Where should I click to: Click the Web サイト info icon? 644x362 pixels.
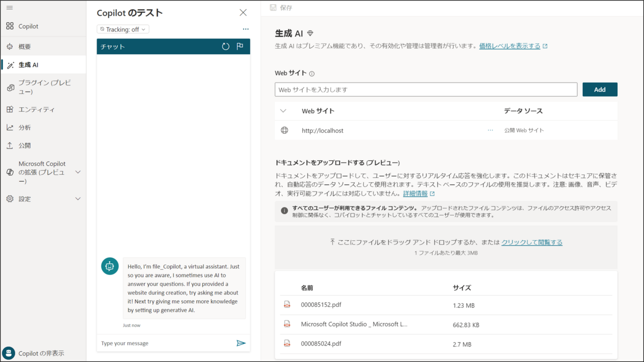pyautogui.click(x=312, y=74)
